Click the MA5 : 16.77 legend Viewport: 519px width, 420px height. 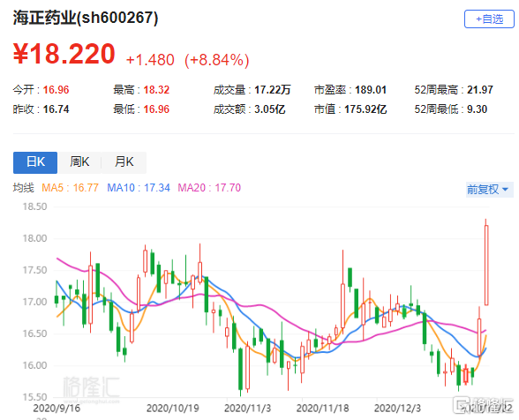click(x=71, y=188)
